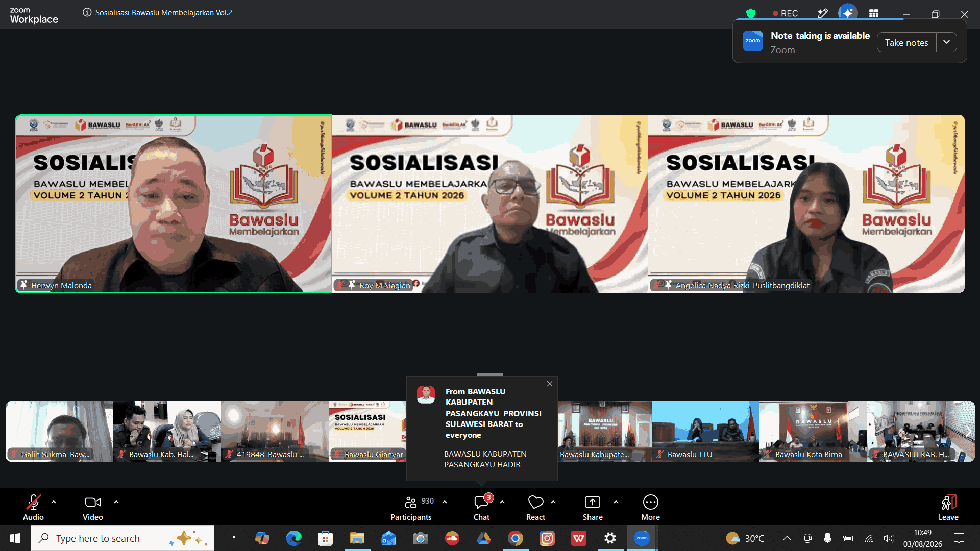This screenshot has width=980, height=551.
Task: Click the Zoom Workplace logo
Action: click(x=34, y=15)
